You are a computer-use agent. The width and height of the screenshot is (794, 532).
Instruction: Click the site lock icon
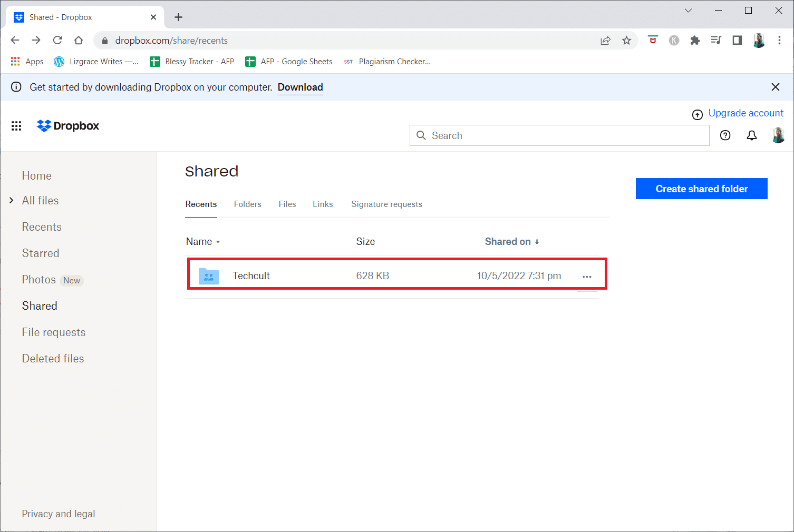point(104,41)
